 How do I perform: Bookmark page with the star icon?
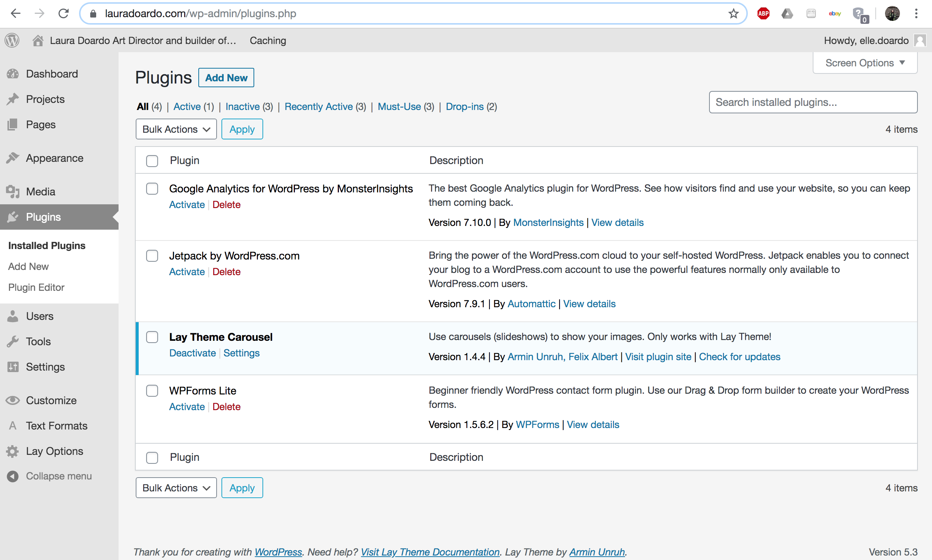tap(733, 14)
